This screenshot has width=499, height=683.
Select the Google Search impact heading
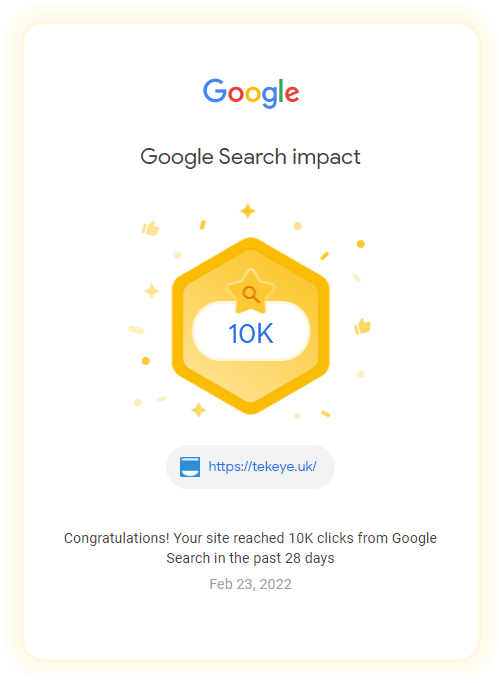(250, 157)
